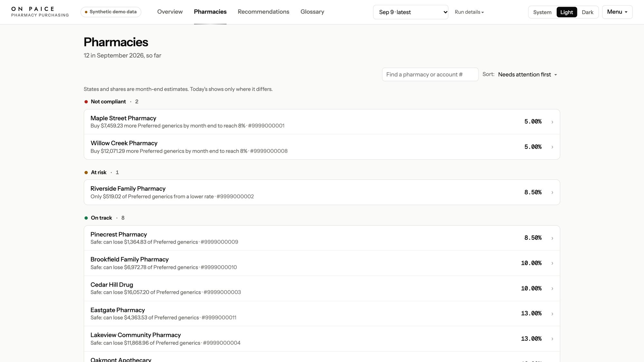Click Cedar Hill Drug's 10.00% value
Image resolution: width=644 pixels, height=362 pixels.
point(531,289)
